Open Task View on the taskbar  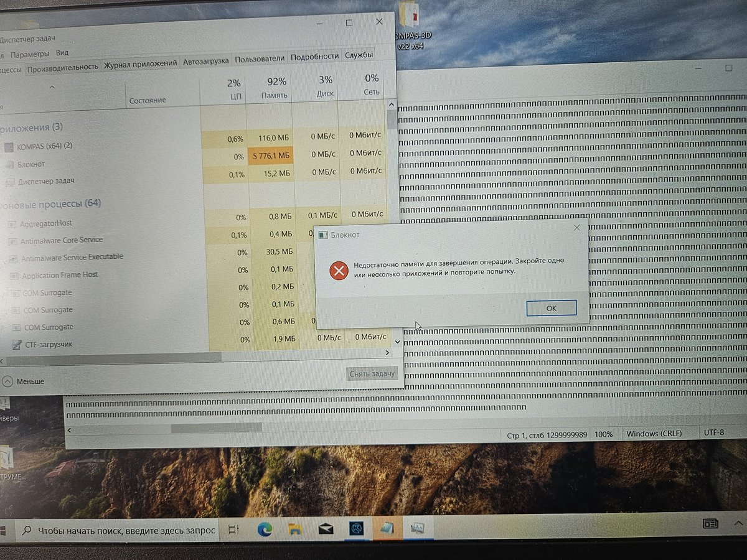234,530
